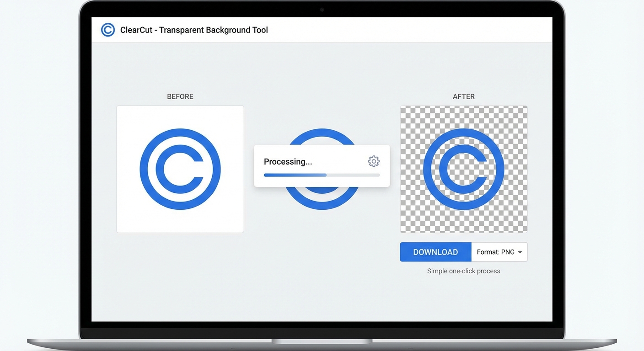
Task: Click the ClearCut logo in the header
Action: (x=108, y=30)
